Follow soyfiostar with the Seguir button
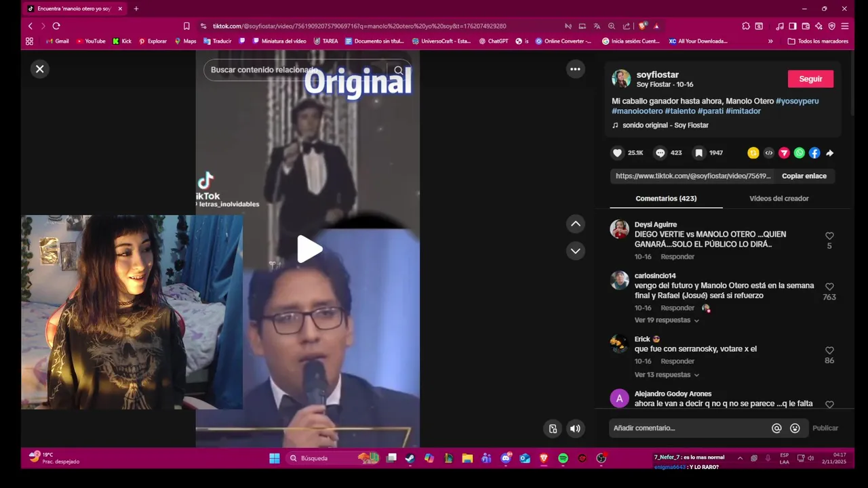Viewport: 868px width, 488px height. click(x=810, y=79)
